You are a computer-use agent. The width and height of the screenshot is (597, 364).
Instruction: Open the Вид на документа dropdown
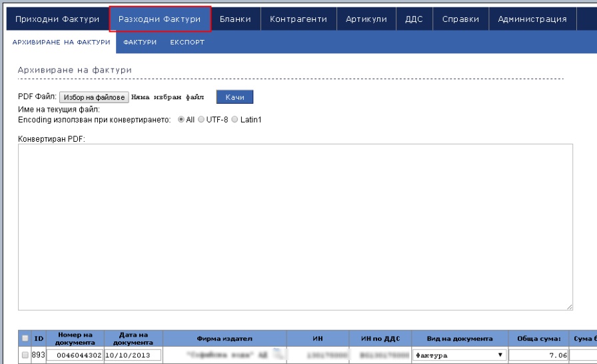click(x=460, y=355)
